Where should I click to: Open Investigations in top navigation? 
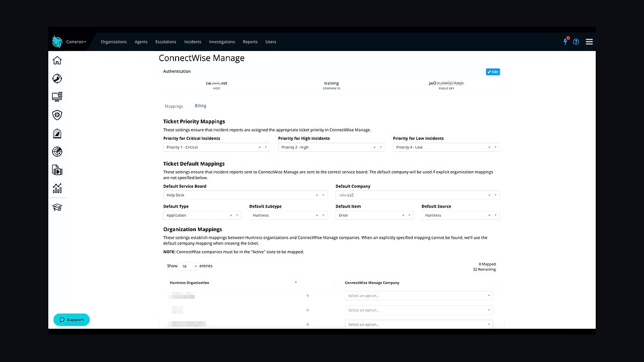222,42
